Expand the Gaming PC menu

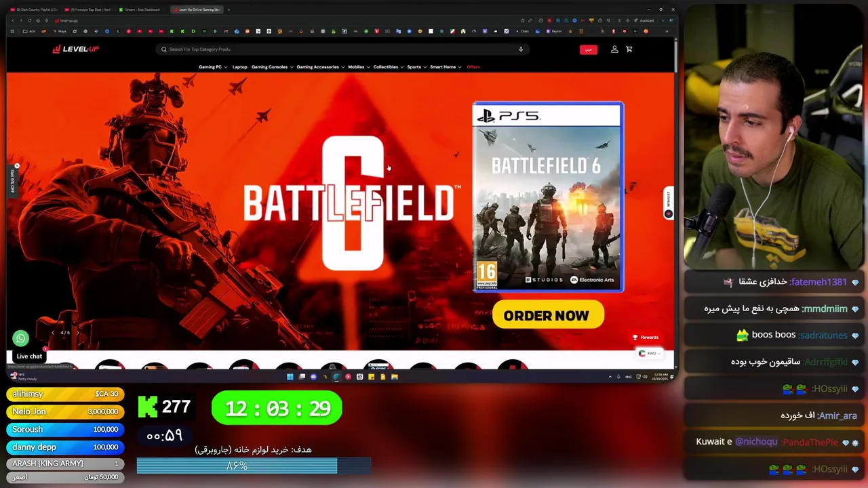click(212, 67)
